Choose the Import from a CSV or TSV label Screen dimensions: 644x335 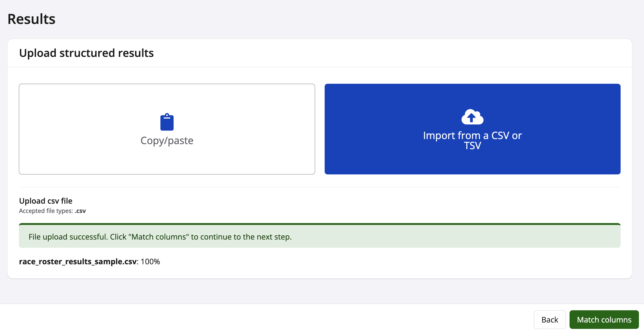[472, 140]
